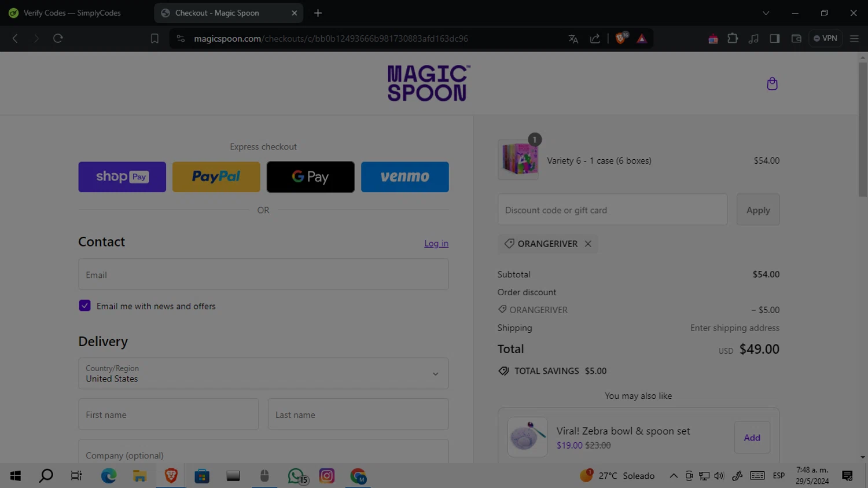Image resolution: width=868 pixels, height=488 pixels.
Task: Click the First name field
Action: [x=168, y=414]
